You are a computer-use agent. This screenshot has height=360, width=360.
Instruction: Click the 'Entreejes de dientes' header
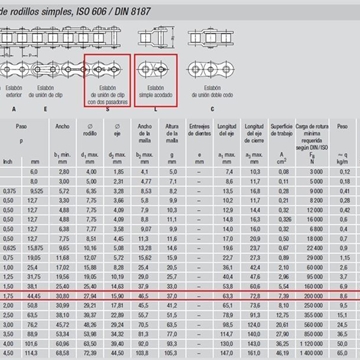[199, 130]
